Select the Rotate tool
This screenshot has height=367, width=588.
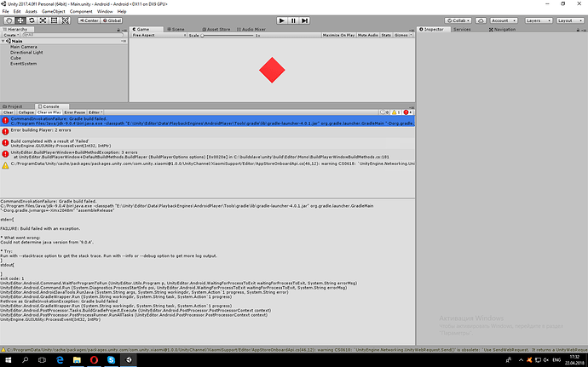32,20
